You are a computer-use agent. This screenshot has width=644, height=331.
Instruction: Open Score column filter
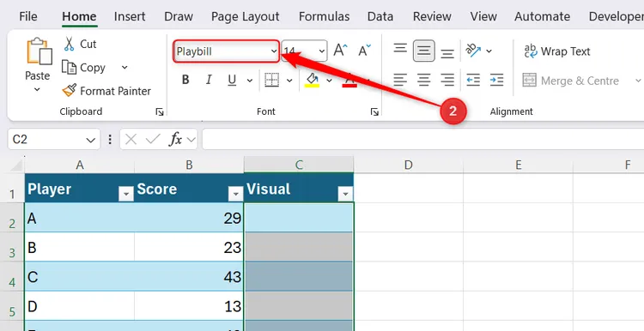pos(235,193)
